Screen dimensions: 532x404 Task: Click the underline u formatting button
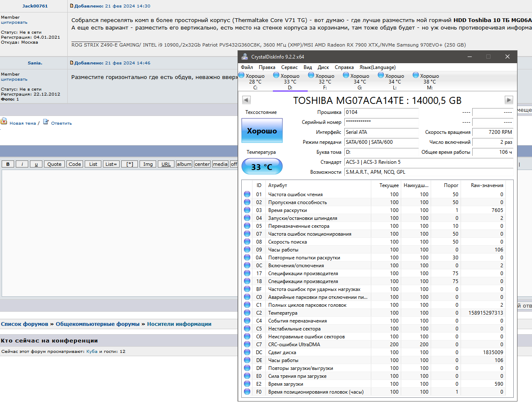pos(36,164)
